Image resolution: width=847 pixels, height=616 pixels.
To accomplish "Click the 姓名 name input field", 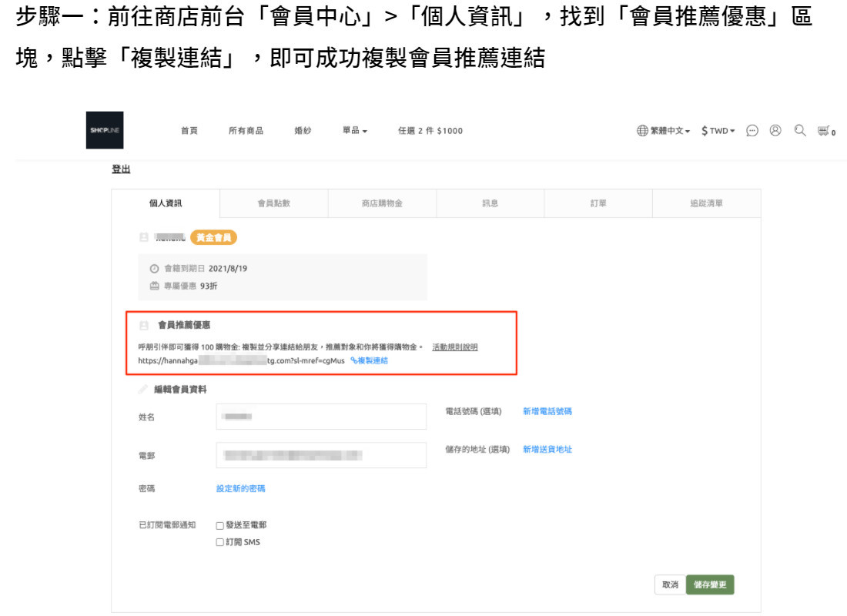I will (321, 417).
